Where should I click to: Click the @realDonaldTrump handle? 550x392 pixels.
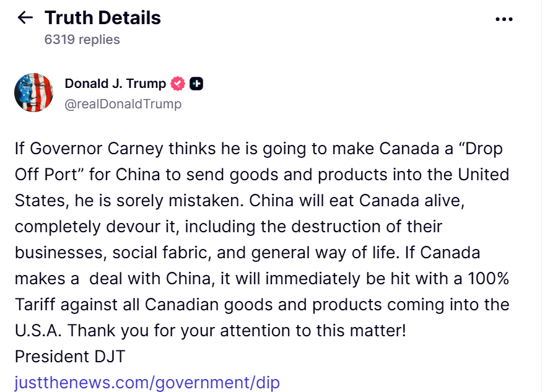pyautogui.click(x=123, y=104)
